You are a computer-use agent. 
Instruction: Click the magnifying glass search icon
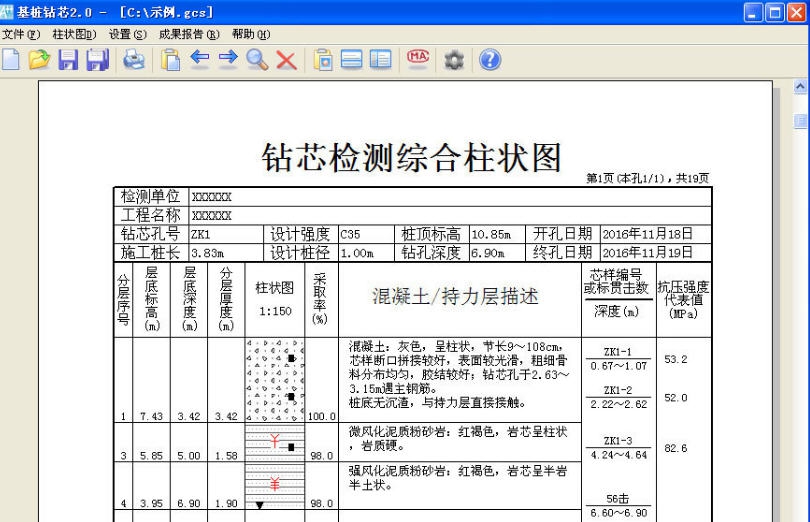click(257, 60)
